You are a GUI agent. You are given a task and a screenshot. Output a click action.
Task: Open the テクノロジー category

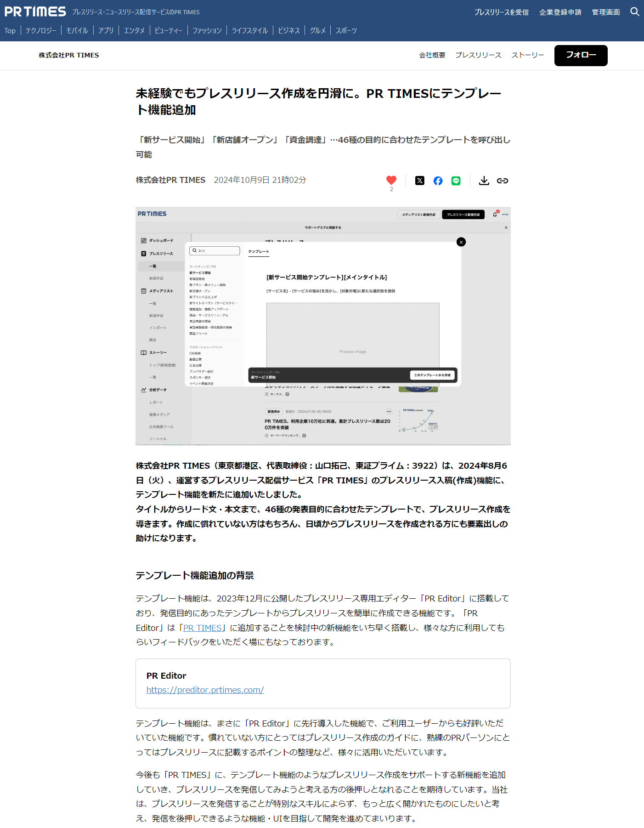(x=41, y=30)
